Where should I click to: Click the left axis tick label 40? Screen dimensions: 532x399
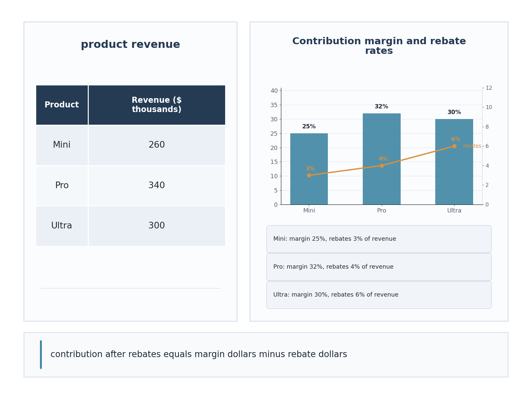point(274,91)
